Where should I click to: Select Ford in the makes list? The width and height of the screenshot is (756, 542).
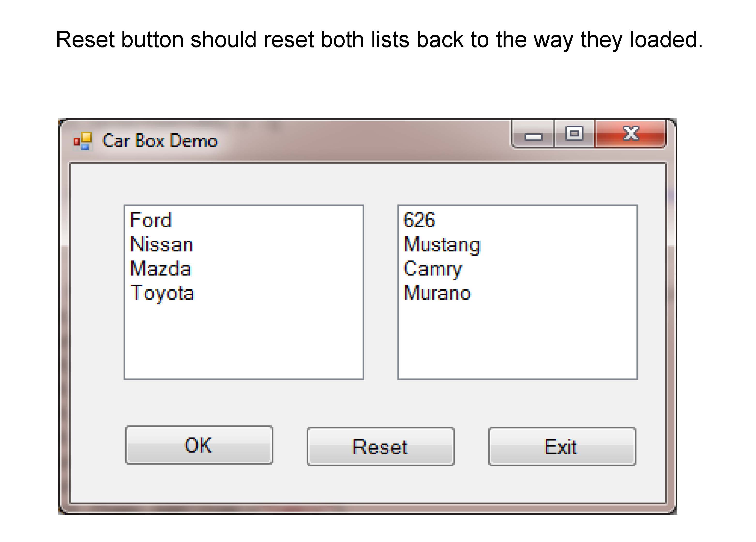151,220
